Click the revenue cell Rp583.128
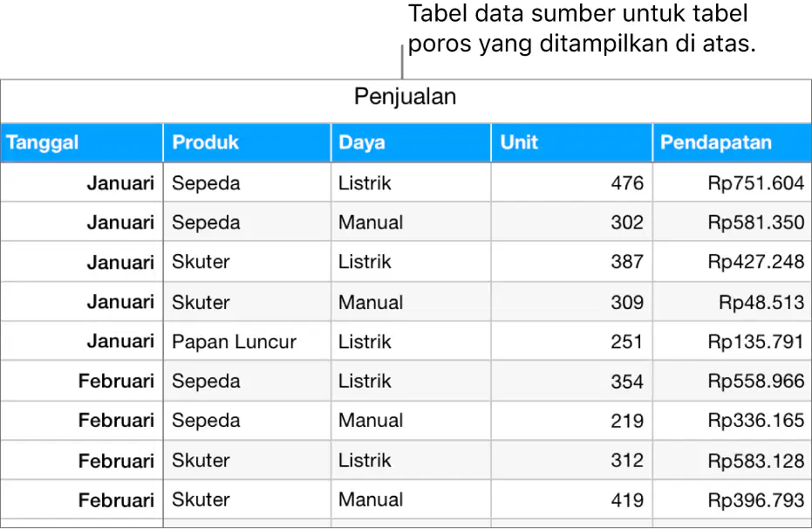812x529 pixels. [x=733, y=460]
